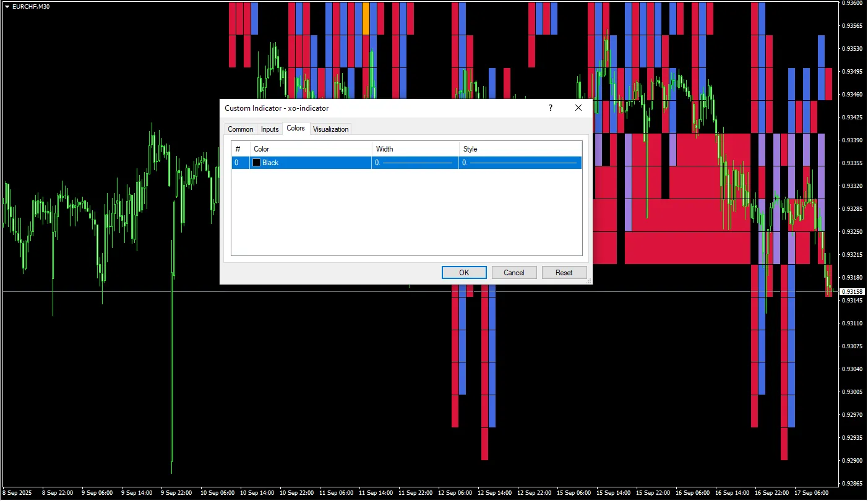Image resolution: width=868 pixels, height=501 pixels.
Task: Open the Common tab
Action: 240,129
